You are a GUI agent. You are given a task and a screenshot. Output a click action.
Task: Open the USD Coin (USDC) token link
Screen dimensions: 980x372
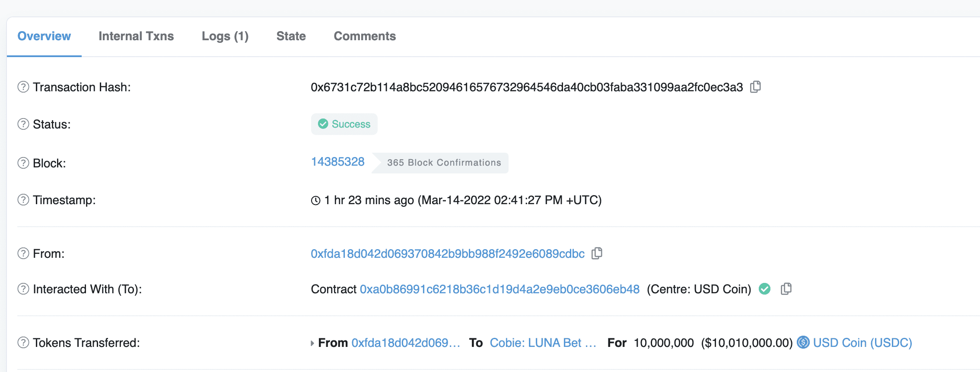862,343
